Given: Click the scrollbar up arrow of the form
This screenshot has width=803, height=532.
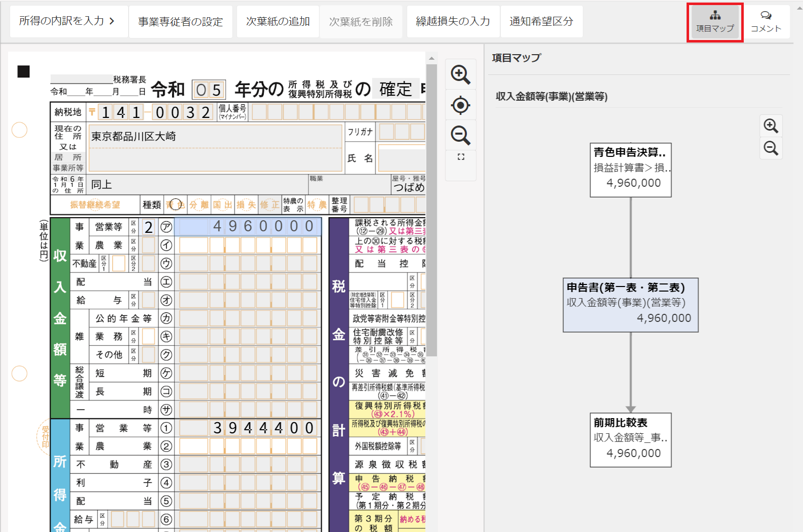Looking at the screenshot, I should pos(431,58).
